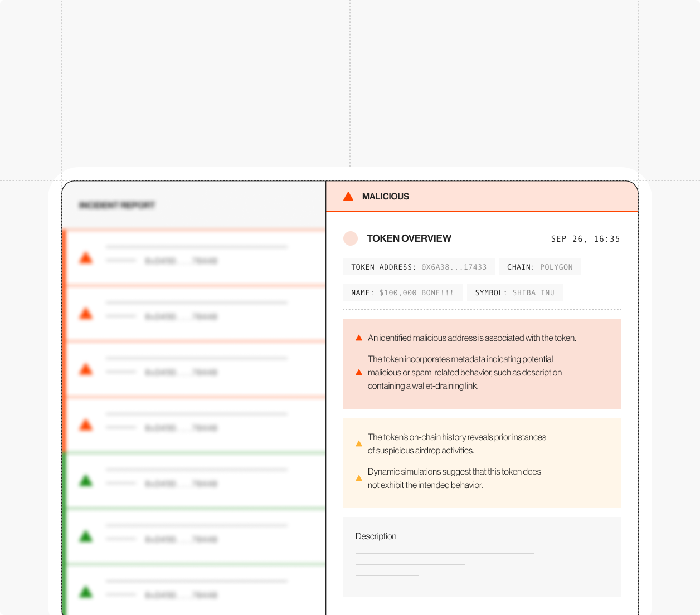This screenshot has height=615, width=700.
Task: Click red triangle next to malicious address warning
Action: coord(359,338)
